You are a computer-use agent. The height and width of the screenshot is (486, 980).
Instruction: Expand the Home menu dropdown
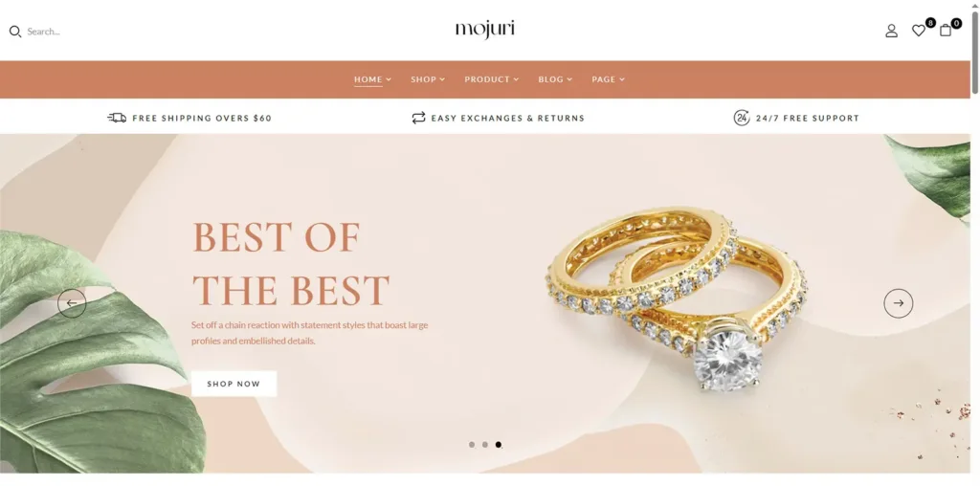372,79
